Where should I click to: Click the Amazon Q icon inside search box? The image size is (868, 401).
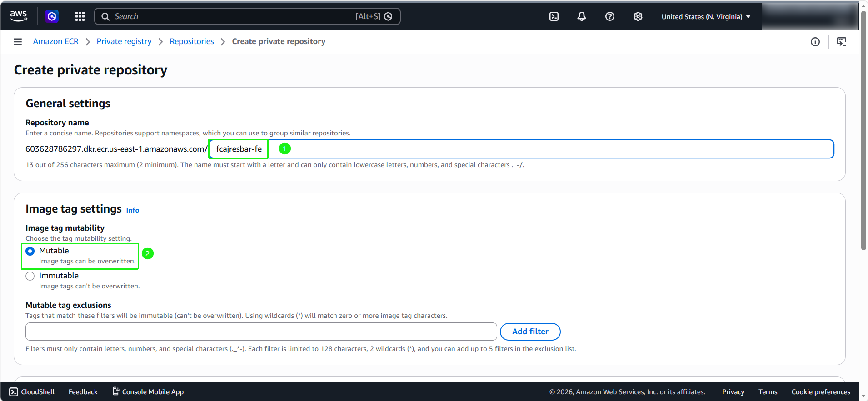point(388,16)
